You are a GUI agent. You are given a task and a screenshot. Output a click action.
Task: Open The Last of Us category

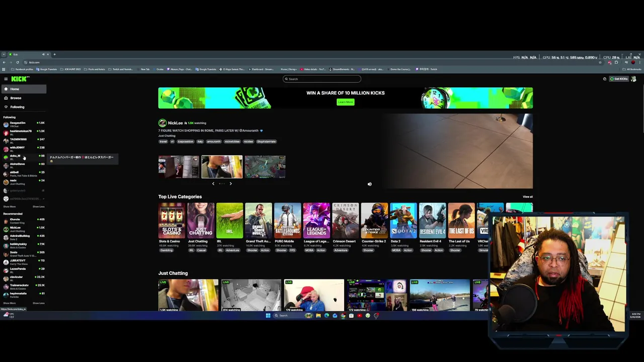[461, 220]
